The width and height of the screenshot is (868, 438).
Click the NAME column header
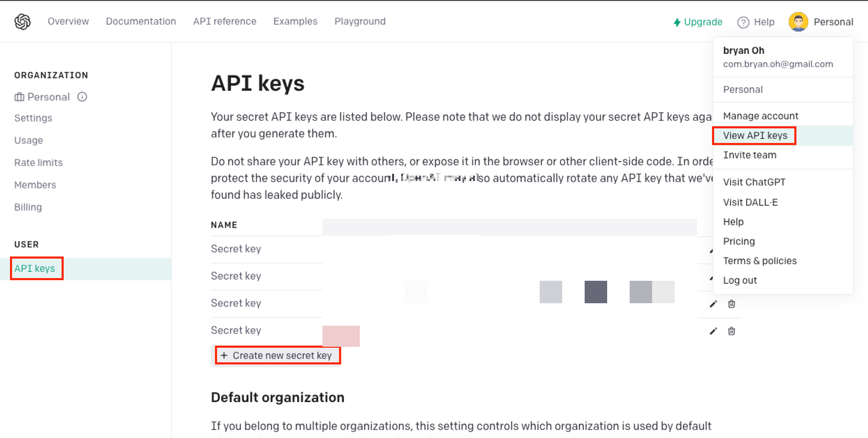click(224, 225)
